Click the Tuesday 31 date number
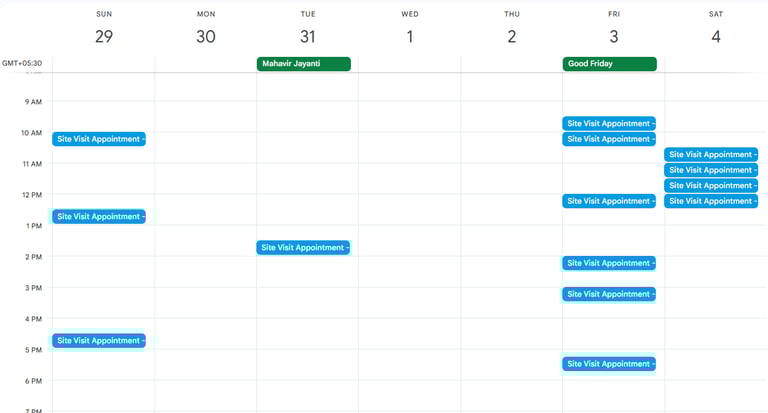This screenshot has width=768, height=413. point(308,37)
